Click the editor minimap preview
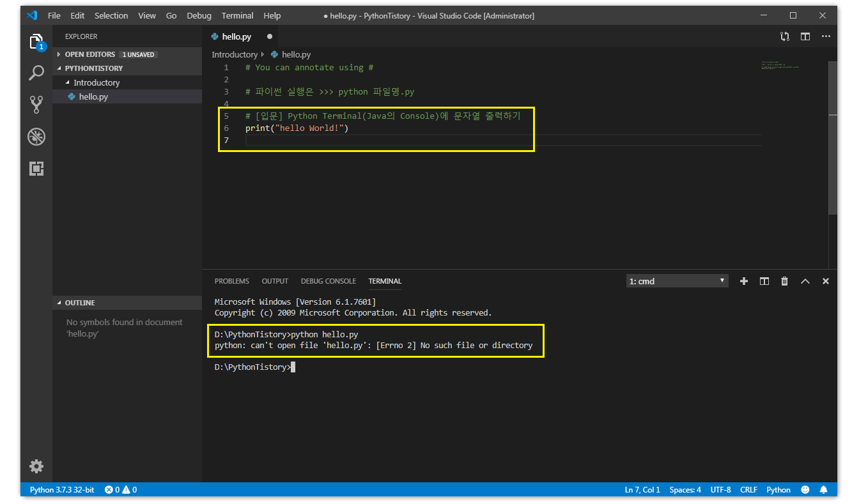 tap(780, 65)
